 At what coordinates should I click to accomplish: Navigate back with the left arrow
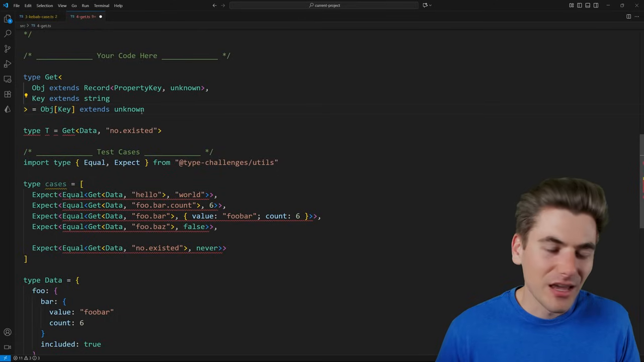(214, 6)
